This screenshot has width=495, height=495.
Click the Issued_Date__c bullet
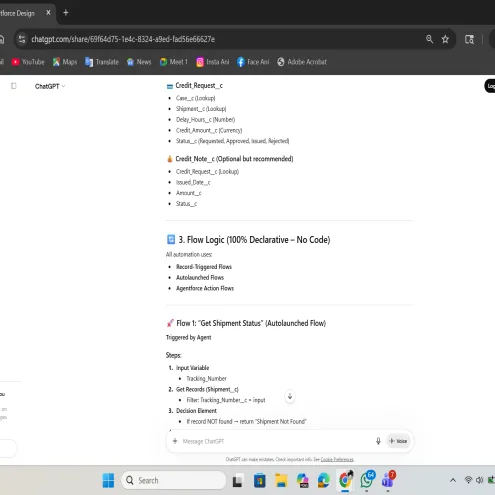(x=193, y=182)
